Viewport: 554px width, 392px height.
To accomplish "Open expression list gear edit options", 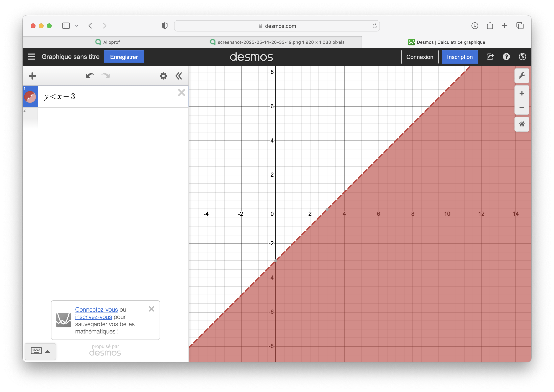I will [163, 76].
